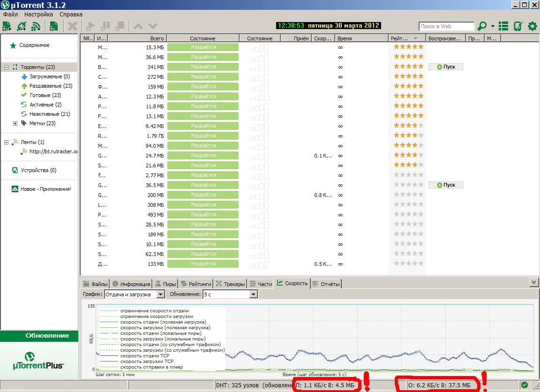Open Preferences via the gear icon
540x392 pixels.
tap(532, 26)
